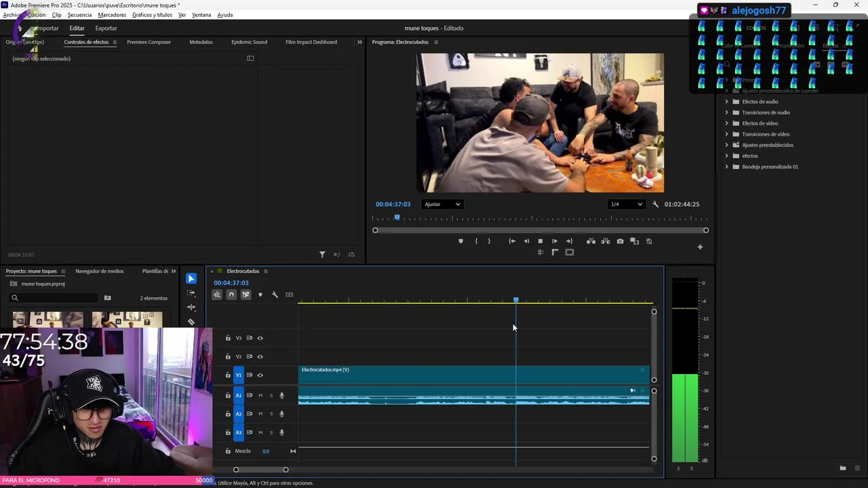Viewport: 868px width, 488px height.
Task: Target video track V1
Action: coord(239,375)
